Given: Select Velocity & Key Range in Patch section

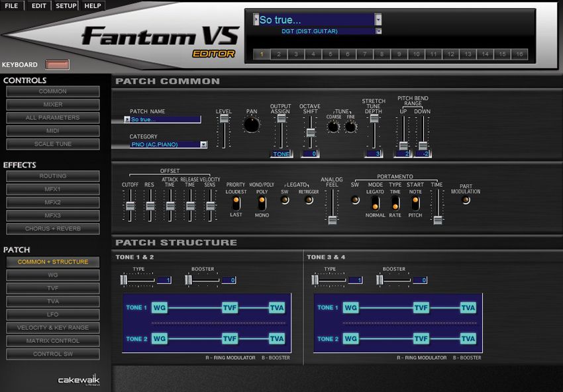Looking at the screenshot, I should click(52, 327).
